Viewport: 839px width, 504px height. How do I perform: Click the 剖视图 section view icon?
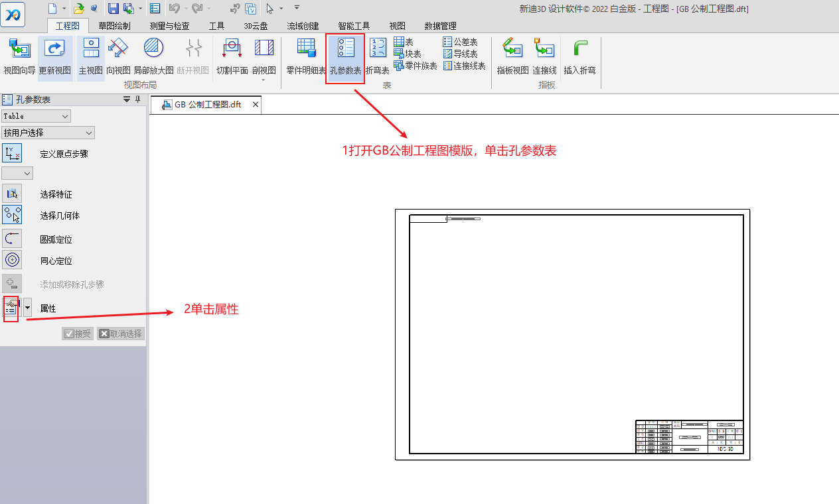264,56
